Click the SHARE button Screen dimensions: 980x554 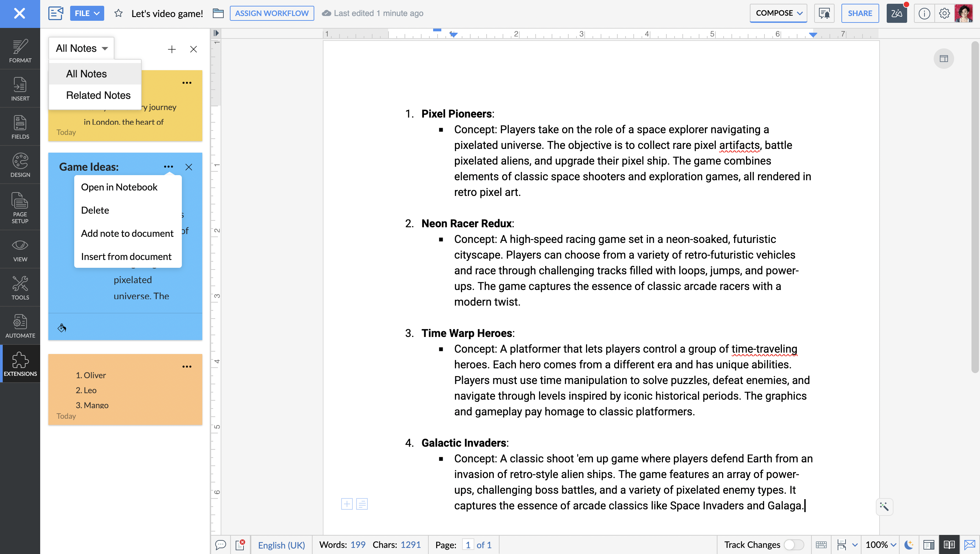[x=859, y=13]
